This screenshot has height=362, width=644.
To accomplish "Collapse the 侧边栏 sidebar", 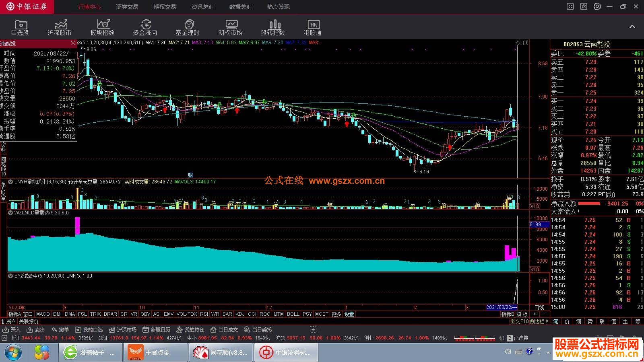I will [539, 321].
